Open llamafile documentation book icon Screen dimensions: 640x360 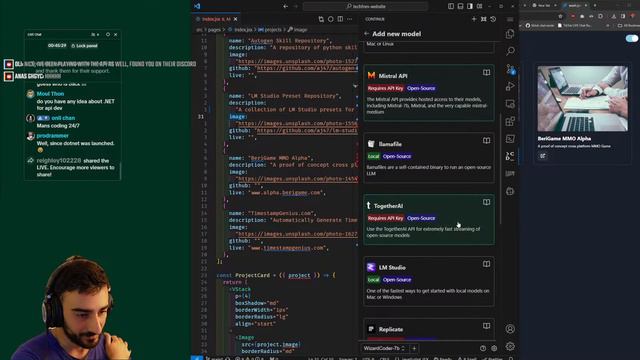tap(486, 140)
